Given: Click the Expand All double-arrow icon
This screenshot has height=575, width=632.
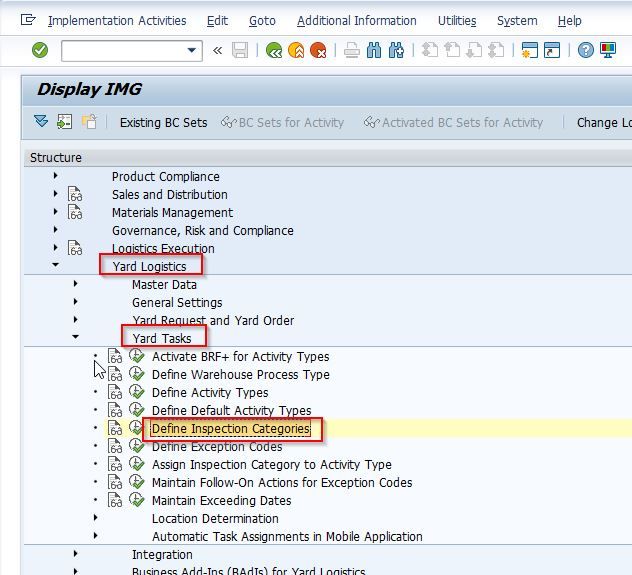Looking at the screenshot, I should pos(41,121).
